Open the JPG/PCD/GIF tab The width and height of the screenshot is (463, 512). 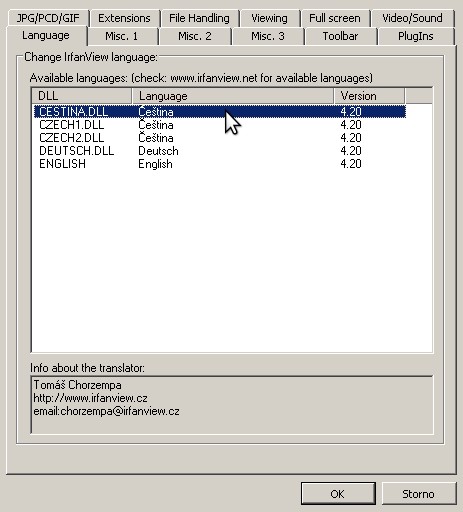48,18
